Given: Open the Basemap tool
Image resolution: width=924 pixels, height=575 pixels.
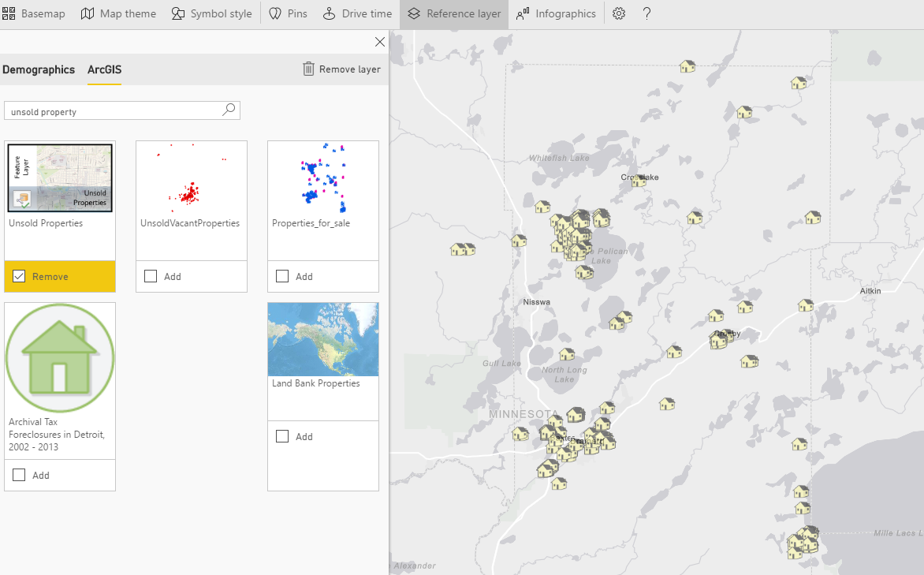Looking at the screenshot, I should pos(34,13).
